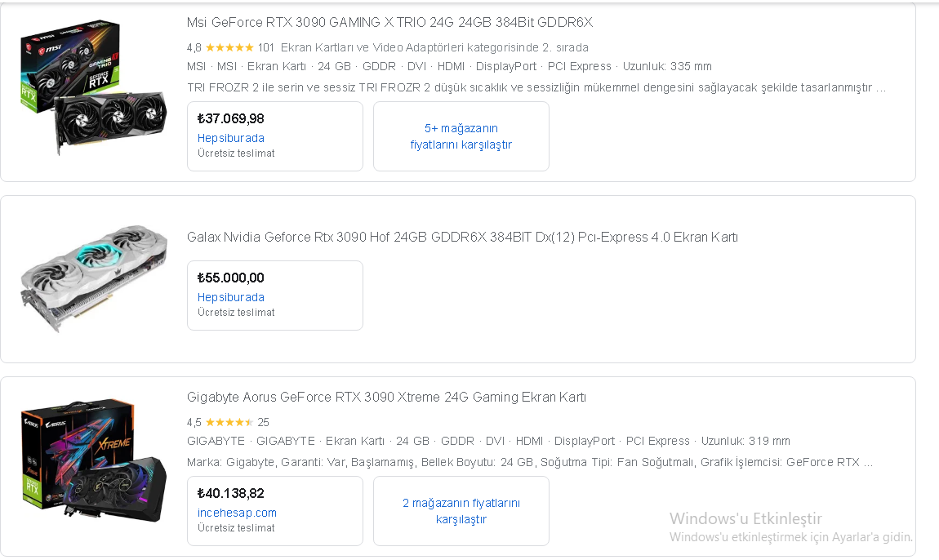Compare prices from 5+ mağazanın button
Image resolution: width=939 pixels, height=560 pixels.
pyautogui.click(x=461, y=136)
